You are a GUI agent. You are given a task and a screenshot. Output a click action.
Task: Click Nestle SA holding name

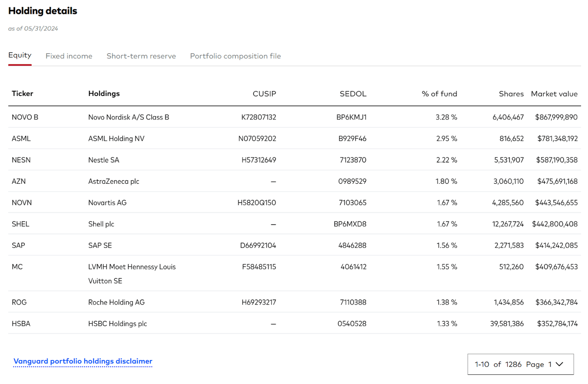104,160
